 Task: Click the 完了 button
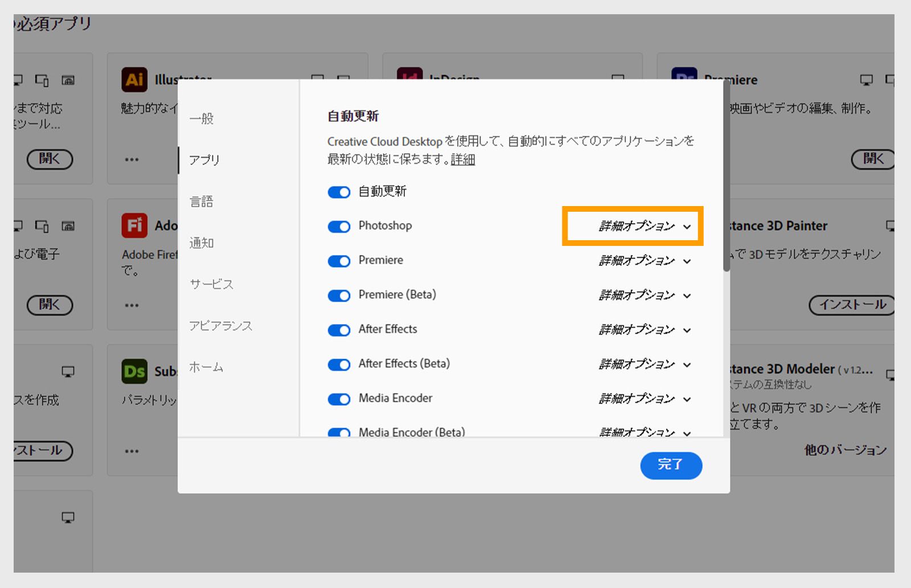pyautogui.click(x=671, y=465)
